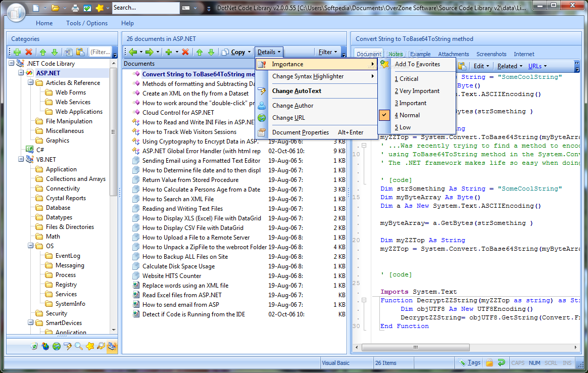The height and width of the screenshot is (373, 588).
Task: Set importance to '3 Important'
Action: click(417, 103)
